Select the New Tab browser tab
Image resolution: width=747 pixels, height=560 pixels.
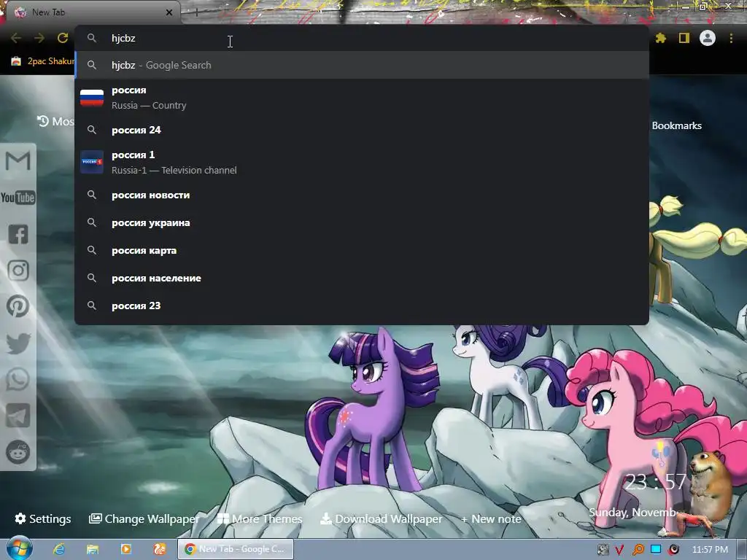[x=93, y=12]
